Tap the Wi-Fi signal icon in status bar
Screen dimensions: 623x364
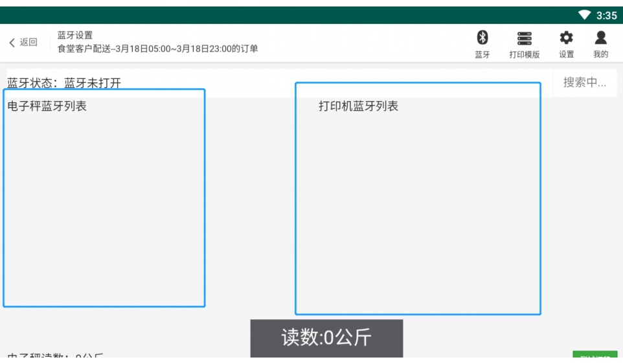[586, 16]
